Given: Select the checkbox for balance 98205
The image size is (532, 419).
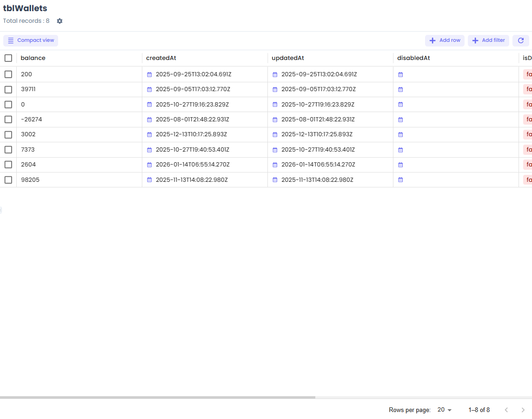Looking at the screenshot, I should click(8, 180).
